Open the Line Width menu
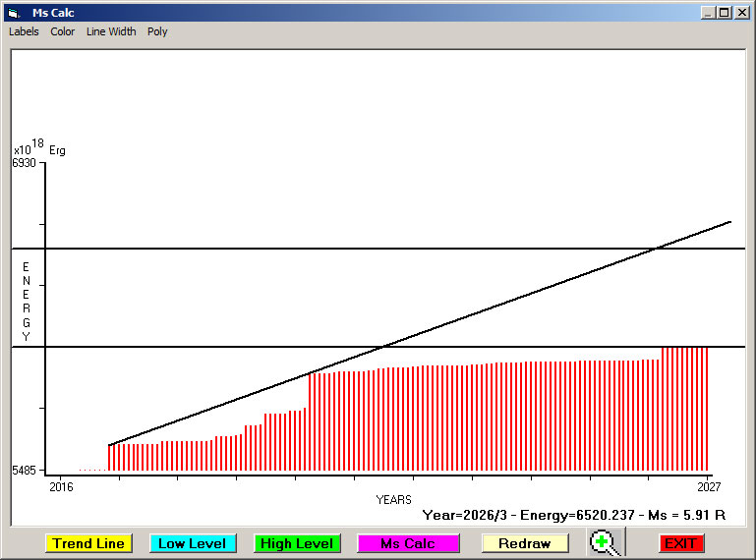This screenshot has width=756, height=560. click(111, 31)
